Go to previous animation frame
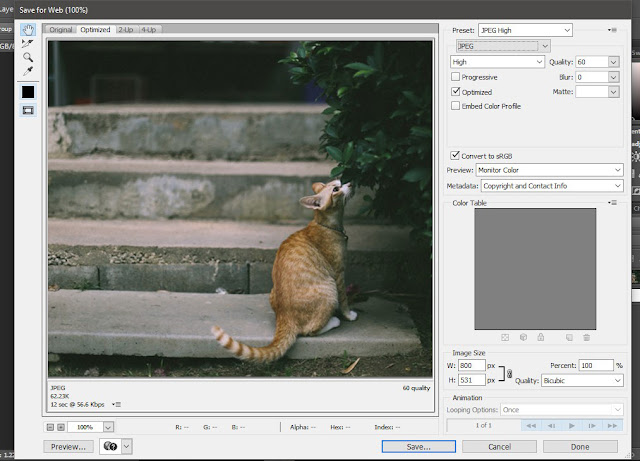 [551, 425]
